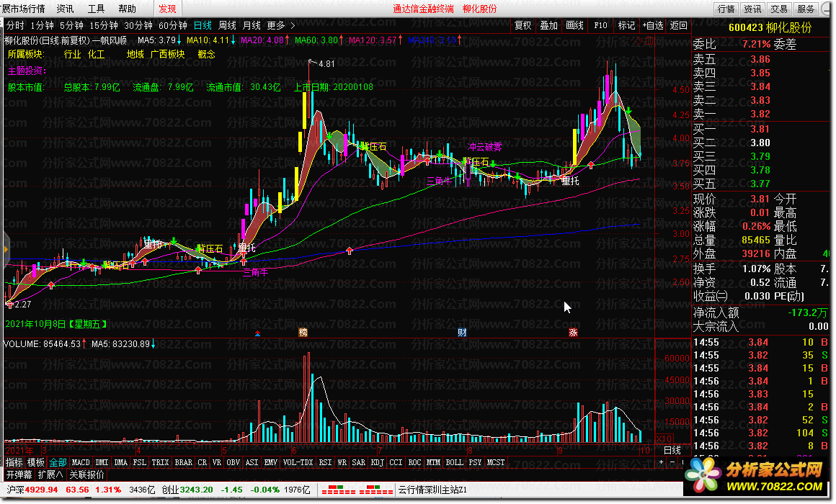This screenshot has width=836, height=504.
Task: Select the 全部 indicators tab
Action: [58, 462]
